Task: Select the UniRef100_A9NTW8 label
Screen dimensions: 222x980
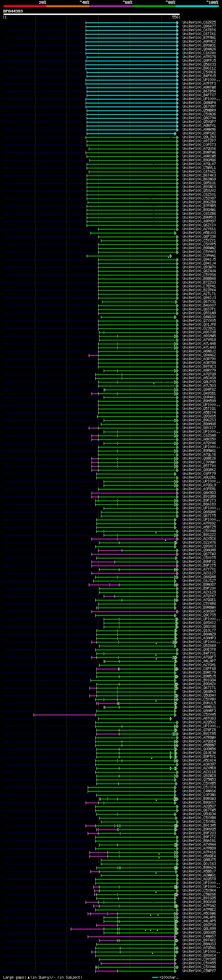Action: tap(199, 88)
